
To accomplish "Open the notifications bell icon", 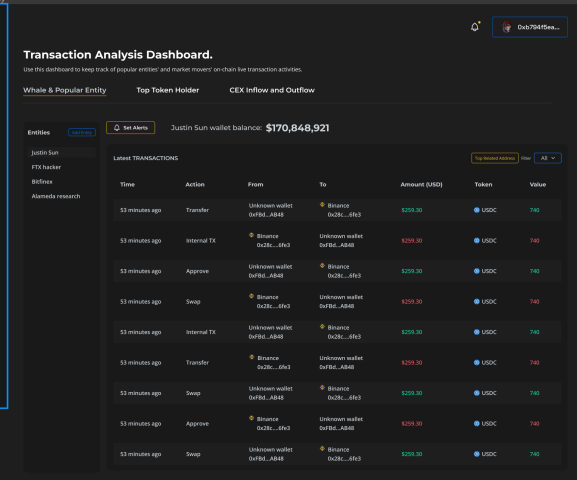I will click(475, 27).
